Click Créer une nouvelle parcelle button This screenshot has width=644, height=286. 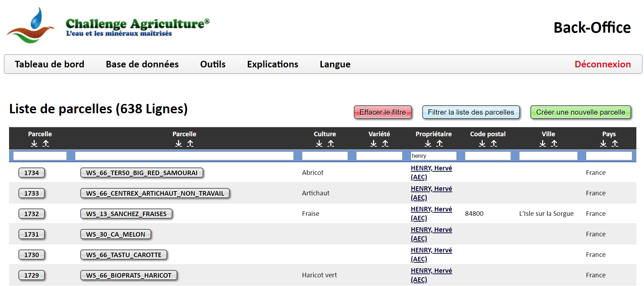580,112
